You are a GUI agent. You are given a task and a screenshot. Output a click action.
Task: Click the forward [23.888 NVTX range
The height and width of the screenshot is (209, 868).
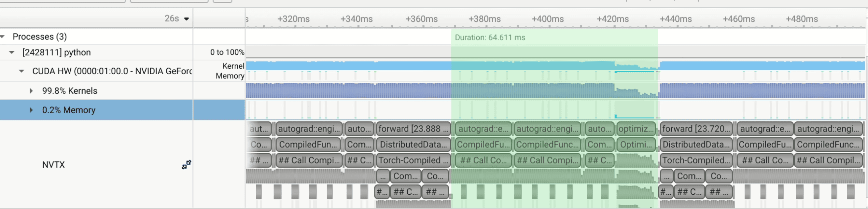click(413, 129)
